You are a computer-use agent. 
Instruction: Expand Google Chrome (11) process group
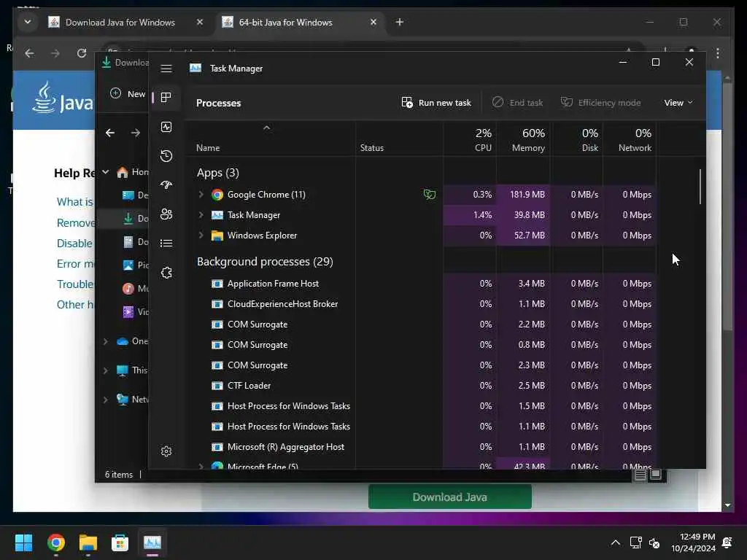201,194
